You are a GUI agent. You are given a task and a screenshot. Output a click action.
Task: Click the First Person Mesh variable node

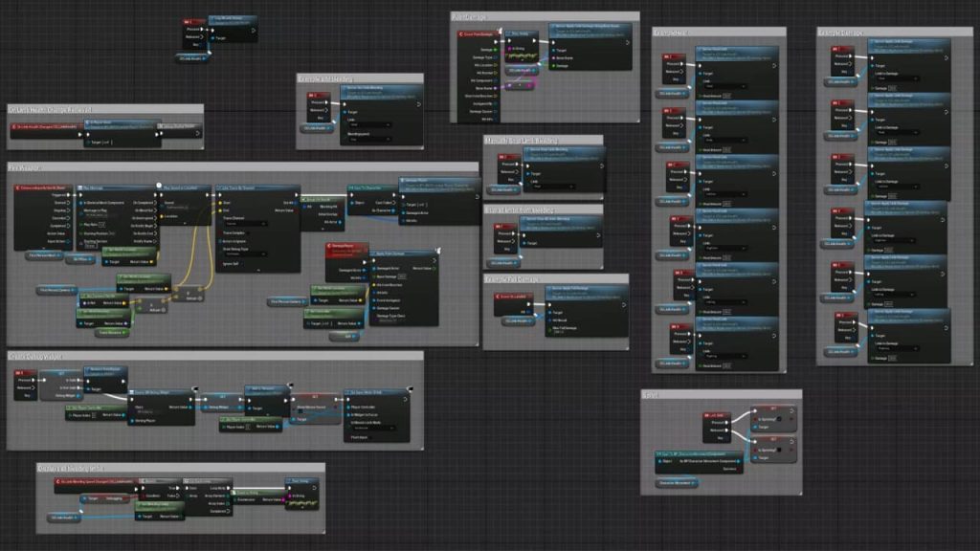pos(44,255)
